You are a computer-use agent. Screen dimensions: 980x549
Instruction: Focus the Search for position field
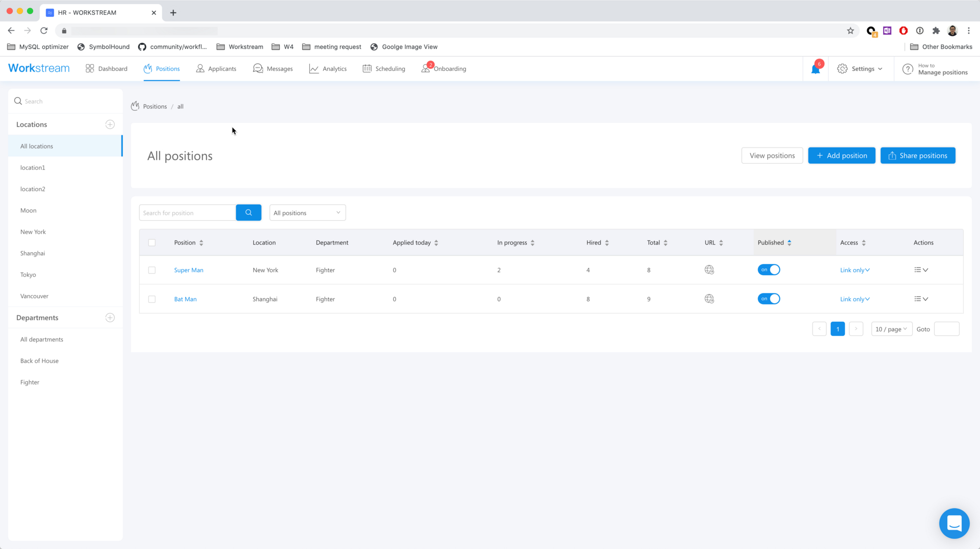click(187, 213)
